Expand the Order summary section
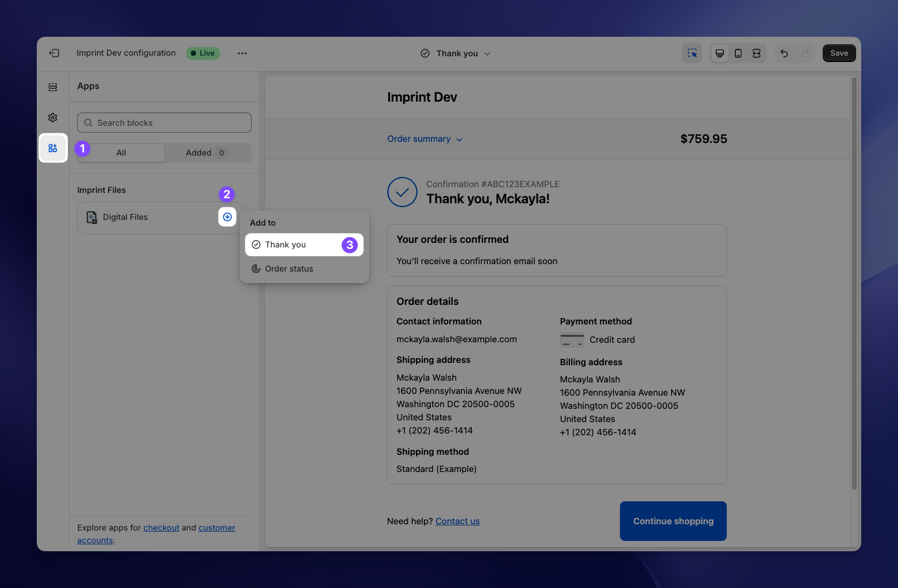Image resolution: width=898 pixels, height=588 pixels. tap(425, 139)
